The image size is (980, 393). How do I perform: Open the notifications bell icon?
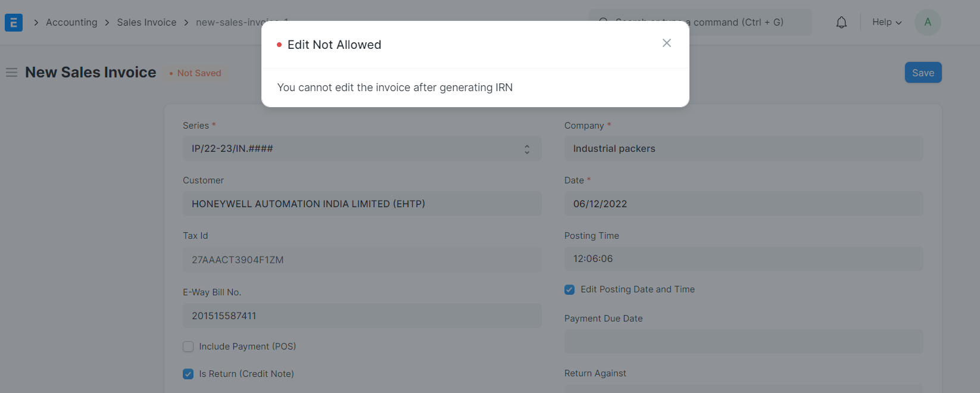pyautogui.click(x=841, y=23)
